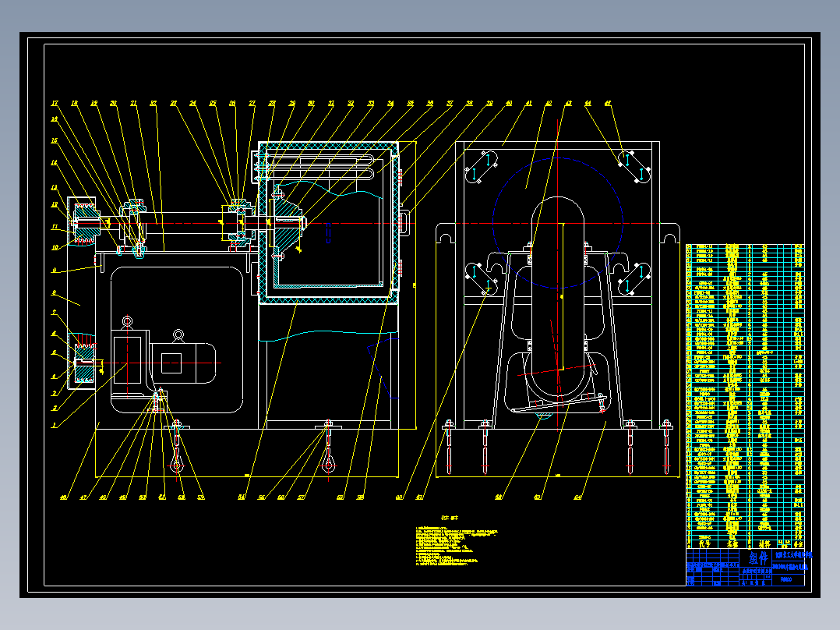The image size is (840, 630).
Task: Click part number label 25
Action: pyautogui.click(x=213, y=104)
